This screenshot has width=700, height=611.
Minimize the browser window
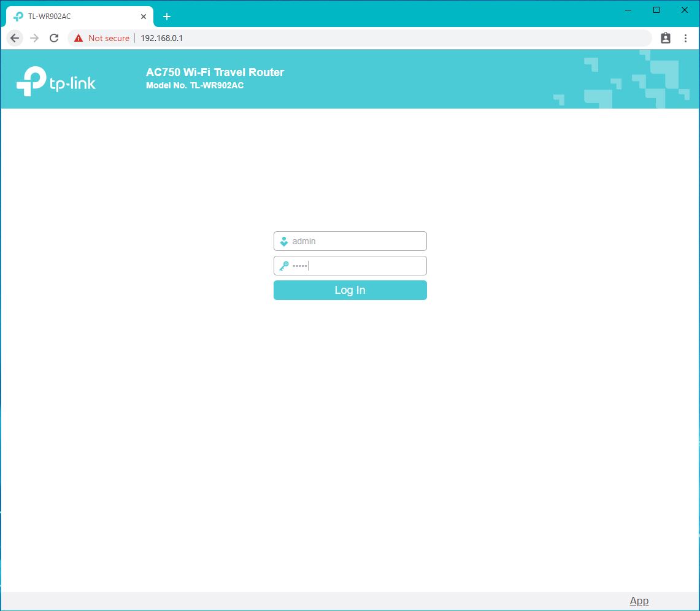pos(628,10)
